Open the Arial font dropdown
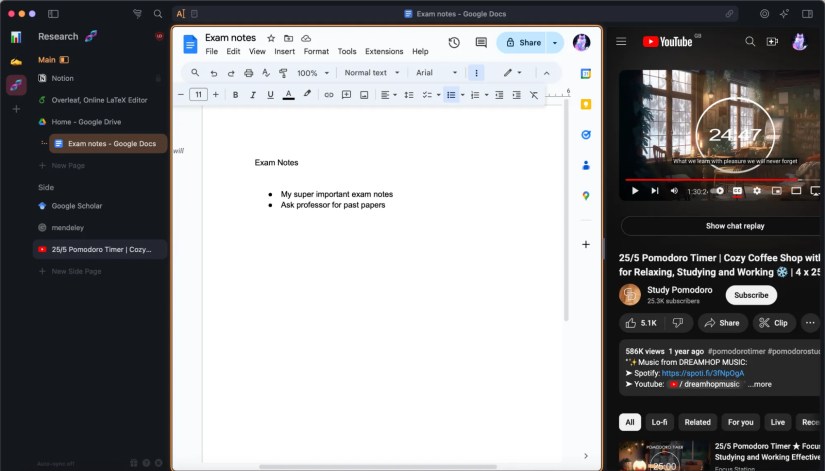 tap(436, 73)
